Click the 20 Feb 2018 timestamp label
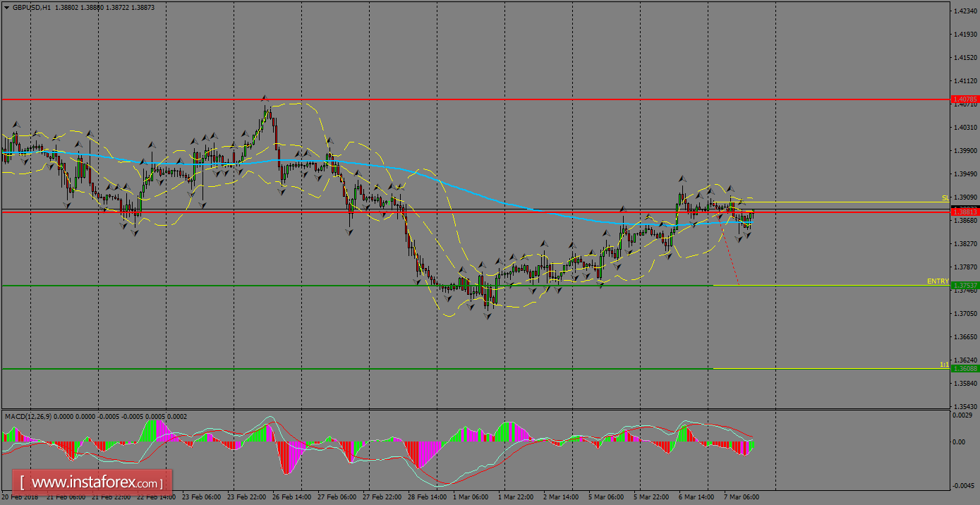This screenshot has height=505, width=980. (x=21, y=497)
